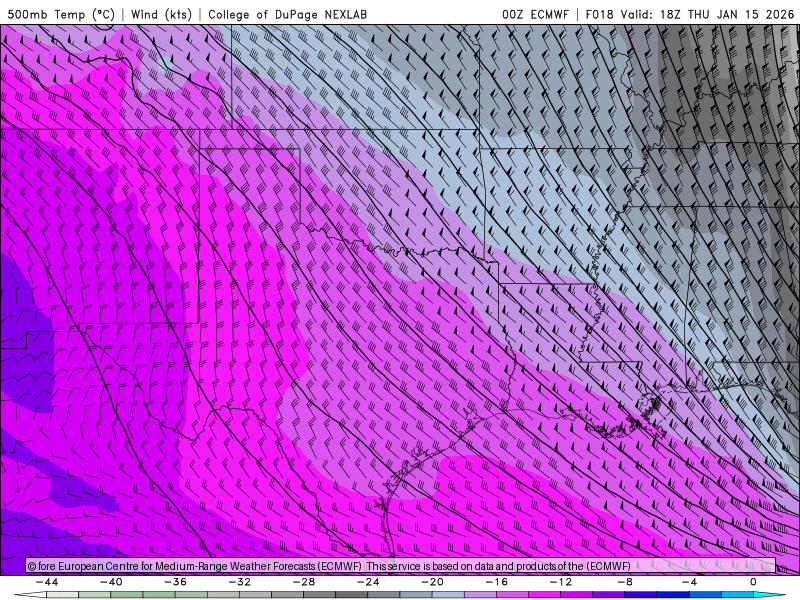Click the 'Wind (kts)' header label
The height and width of the screenshot is (600, 800).
[x=161, y=14]
